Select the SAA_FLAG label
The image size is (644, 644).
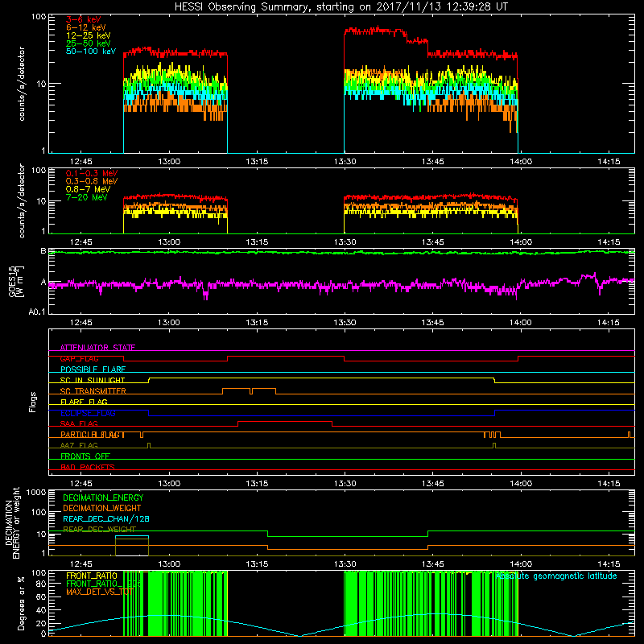point(79,423)
